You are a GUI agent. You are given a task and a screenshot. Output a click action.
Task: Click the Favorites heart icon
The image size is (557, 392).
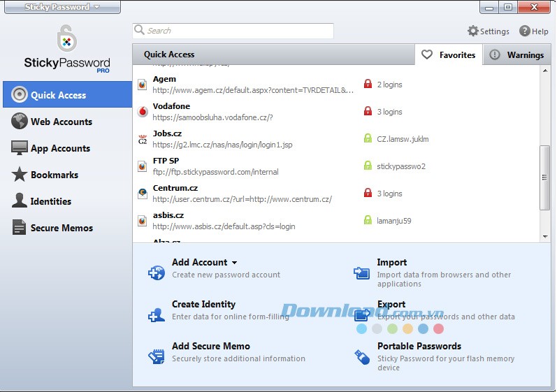427,55
